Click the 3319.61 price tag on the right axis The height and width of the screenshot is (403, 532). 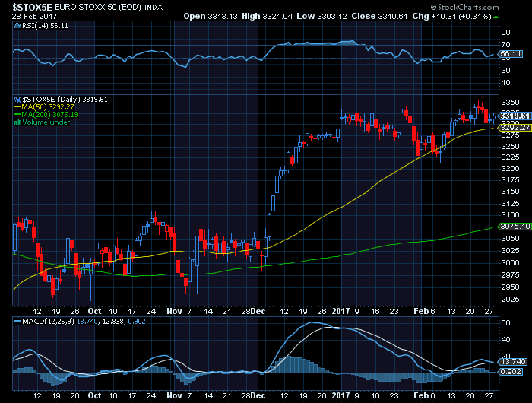pyautogui.click(x=515, y=116)
